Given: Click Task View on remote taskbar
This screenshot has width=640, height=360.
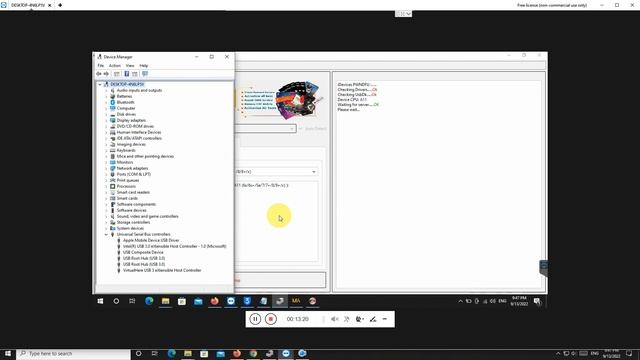Looking at the screenshot, I should (x=132, y=301).
